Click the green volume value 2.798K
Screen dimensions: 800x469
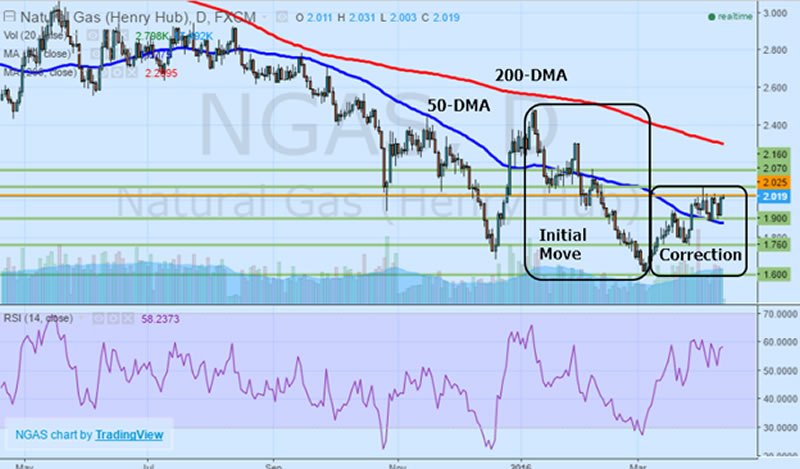[152, 36]
